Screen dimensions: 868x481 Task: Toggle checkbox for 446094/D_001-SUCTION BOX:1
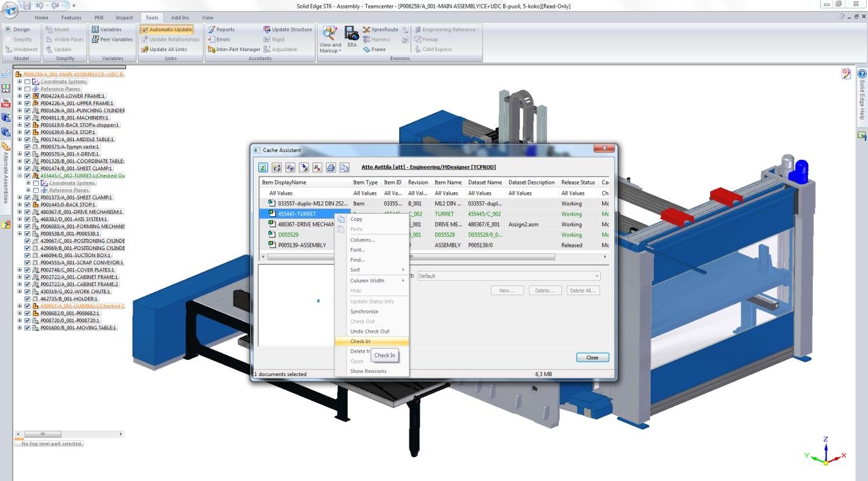(27, 256)
